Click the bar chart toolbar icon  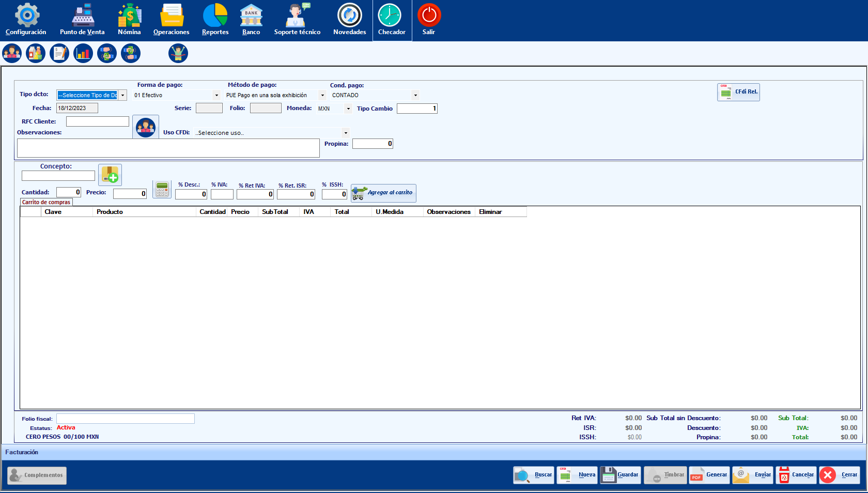(x=83, y=53)
